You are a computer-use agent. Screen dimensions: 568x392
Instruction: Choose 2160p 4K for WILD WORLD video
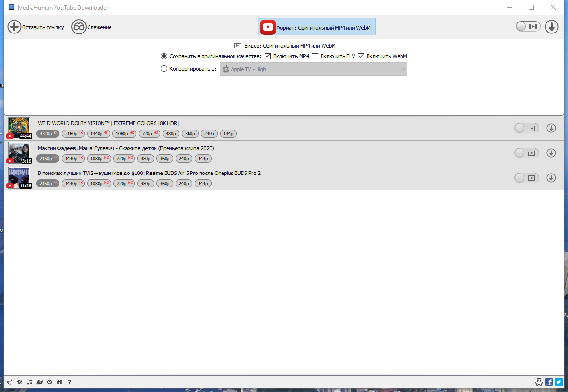point(73,133)
